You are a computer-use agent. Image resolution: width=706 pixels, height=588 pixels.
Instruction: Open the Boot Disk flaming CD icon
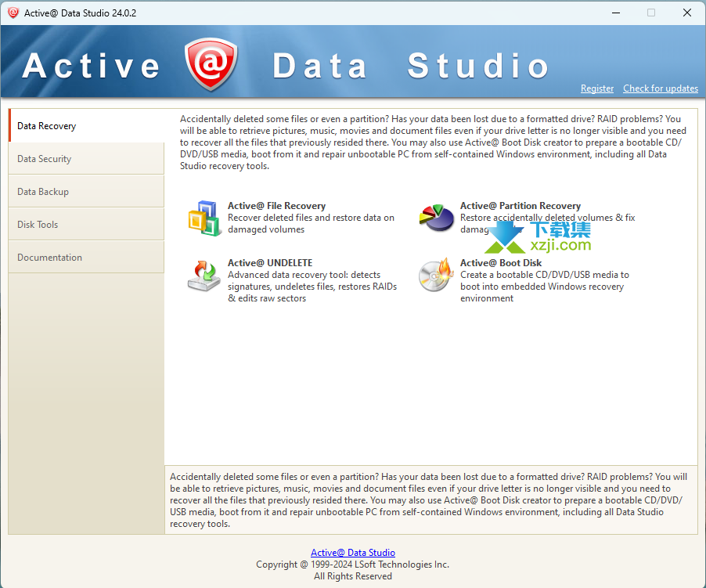tap(435, 275)
